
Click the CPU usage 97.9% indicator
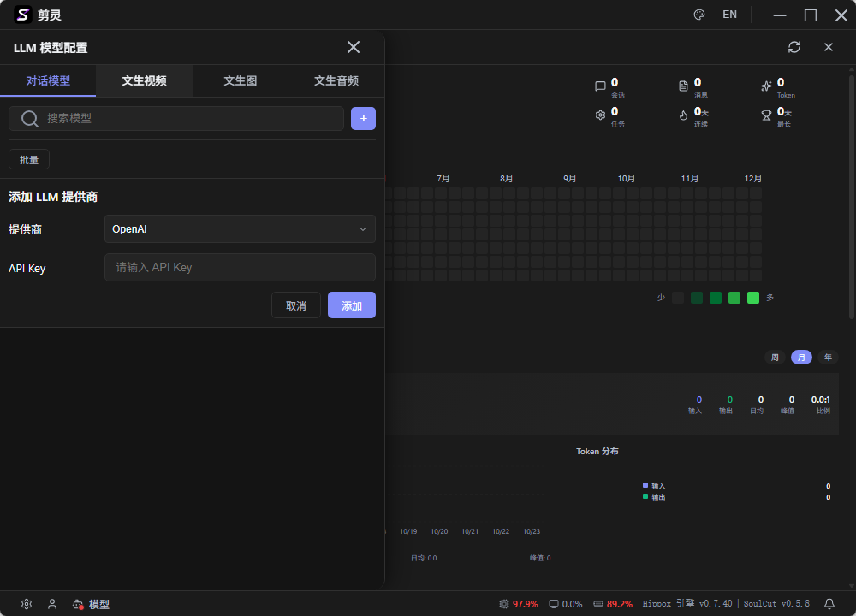point(519,604)
